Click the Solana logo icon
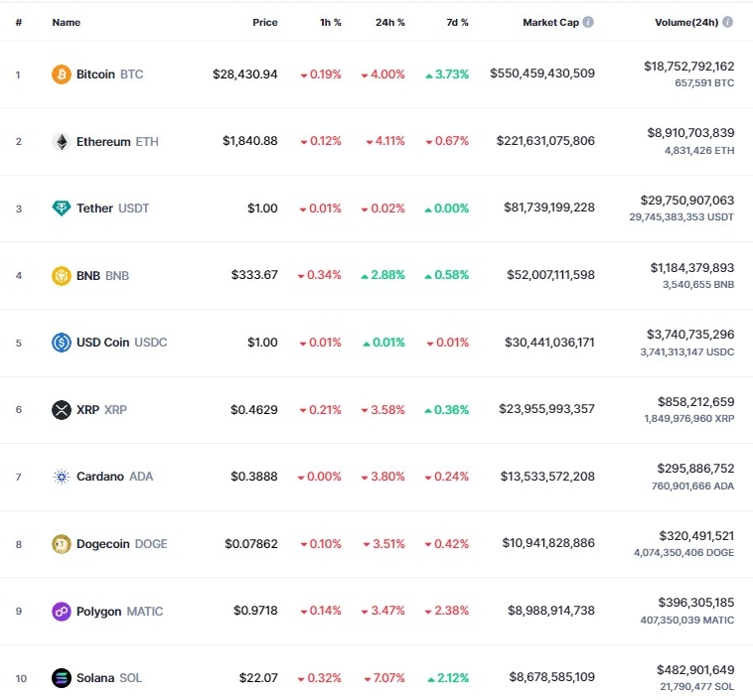The height and width of the screenshot is (700, 753). click(x=62, y=678)
